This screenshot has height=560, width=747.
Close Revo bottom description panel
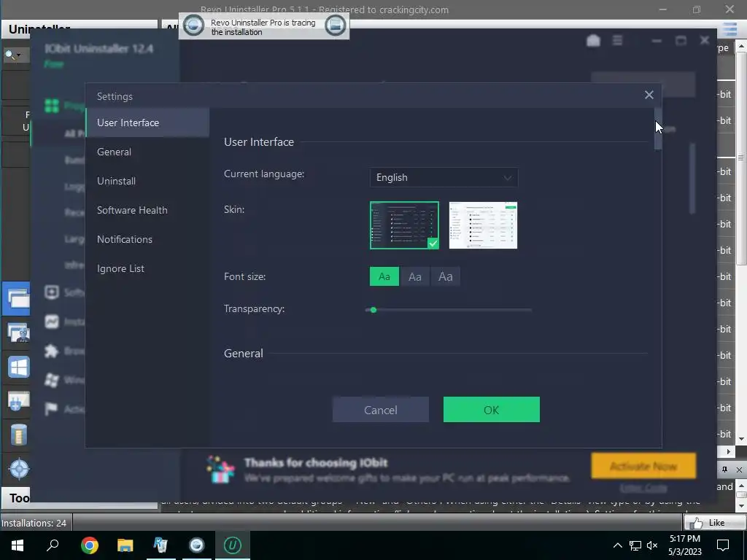click(739, 470)
